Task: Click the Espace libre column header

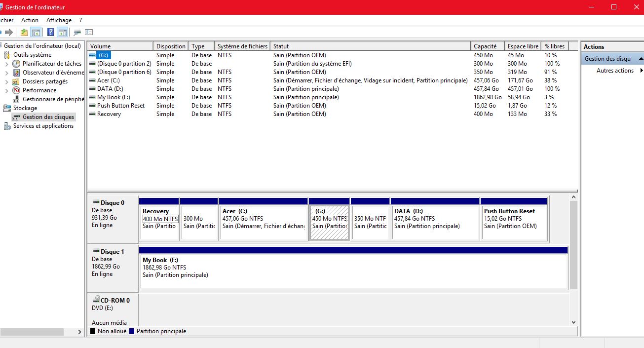Action: click(523, 46)
